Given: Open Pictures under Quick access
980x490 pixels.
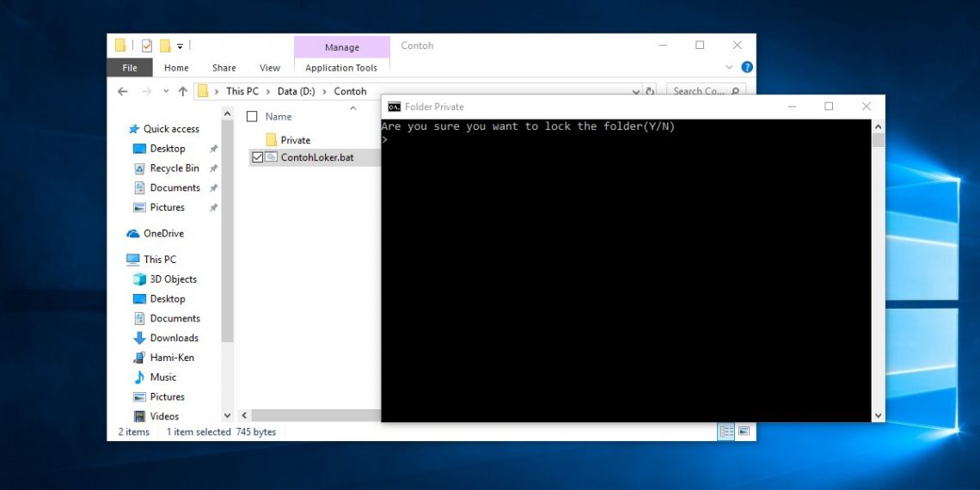Looking at the screenshot, I should pyautogui.click(x=159, y=207).
